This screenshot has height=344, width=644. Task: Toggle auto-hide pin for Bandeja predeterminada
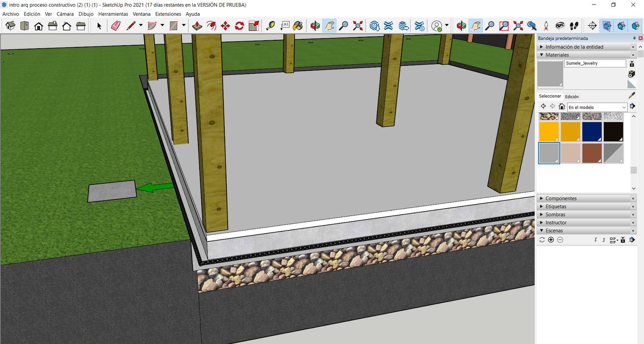(x=634, y=38)
